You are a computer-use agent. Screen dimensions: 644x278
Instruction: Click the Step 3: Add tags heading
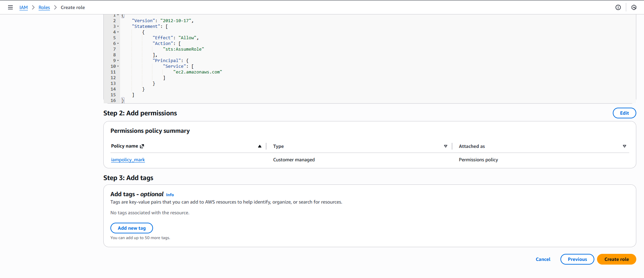pyautogui.click(x=128, y=178)
